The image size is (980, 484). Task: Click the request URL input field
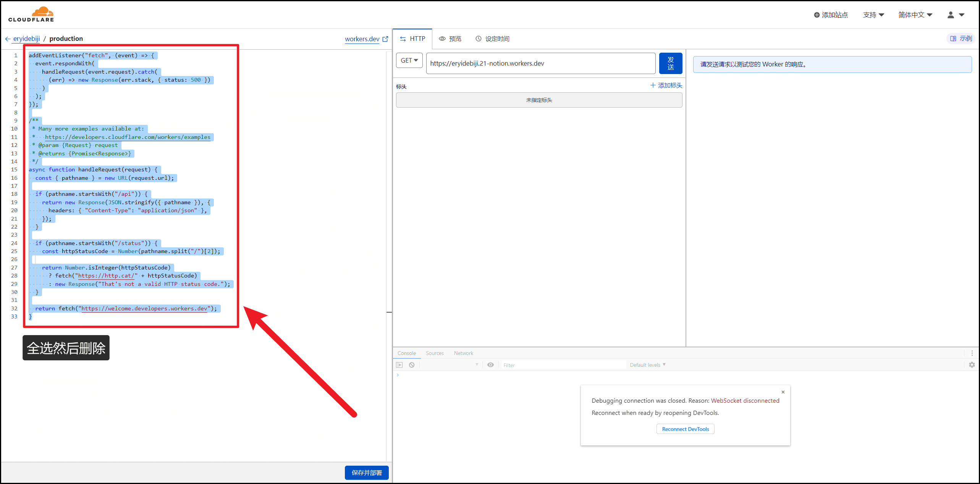coord(541,63)
